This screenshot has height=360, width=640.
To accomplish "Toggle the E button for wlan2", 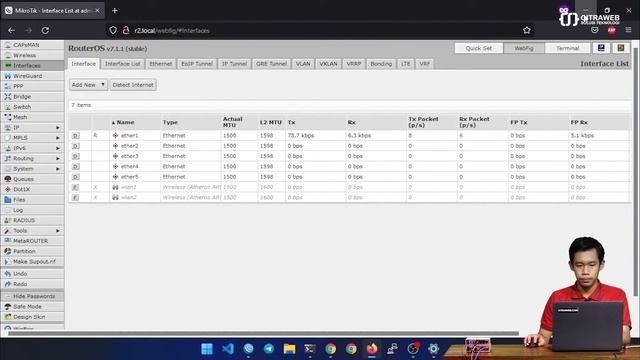I will pos(76,197).
